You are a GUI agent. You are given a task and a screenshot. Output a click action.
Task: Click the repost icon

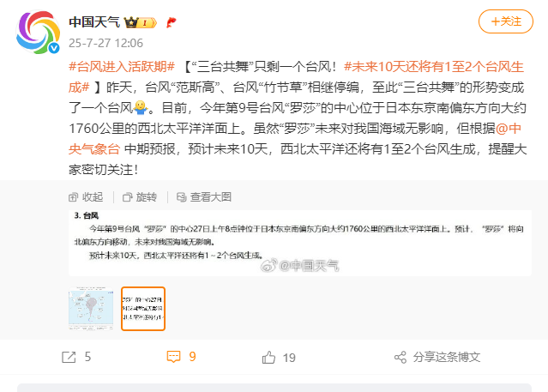pos(69,357)
